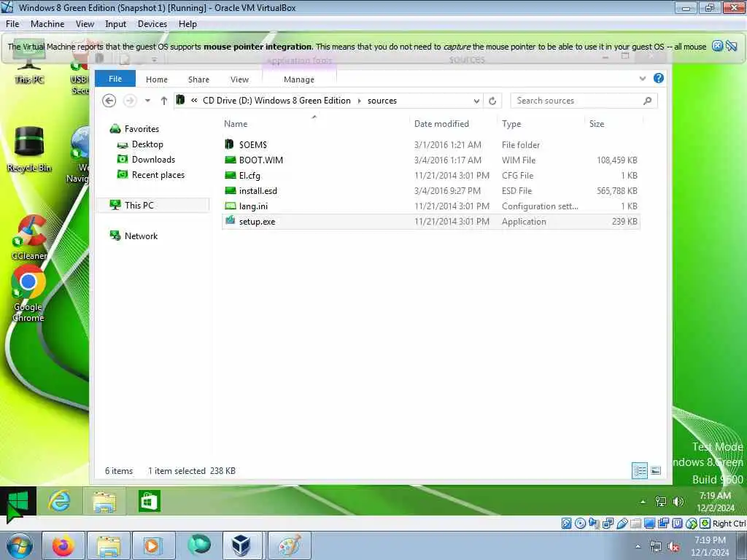Open media player on host taskbar

point(153,545)
